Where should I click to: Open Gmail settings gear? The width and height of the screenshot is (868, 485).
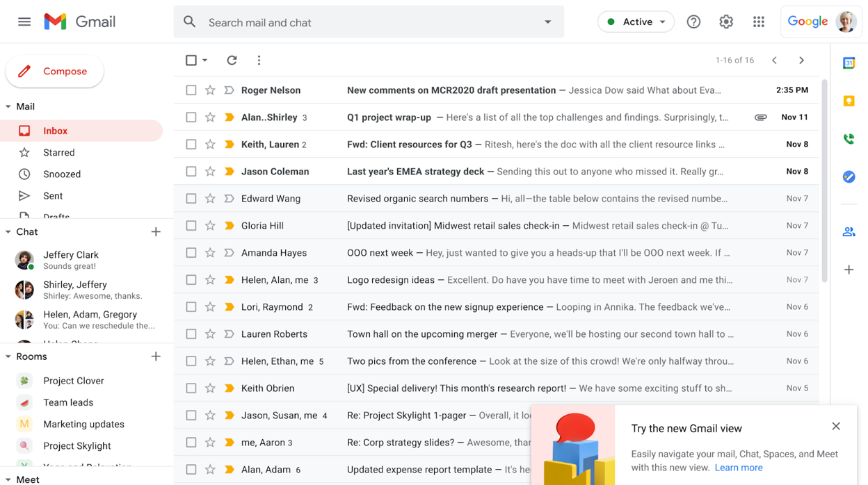click(726, 22)
